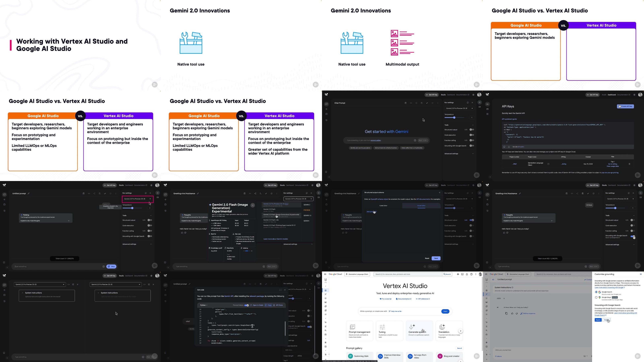Click Open in Colab in the Get code dialog
The width and height of the screenshot is (644, 362).
tap(257, 305)
